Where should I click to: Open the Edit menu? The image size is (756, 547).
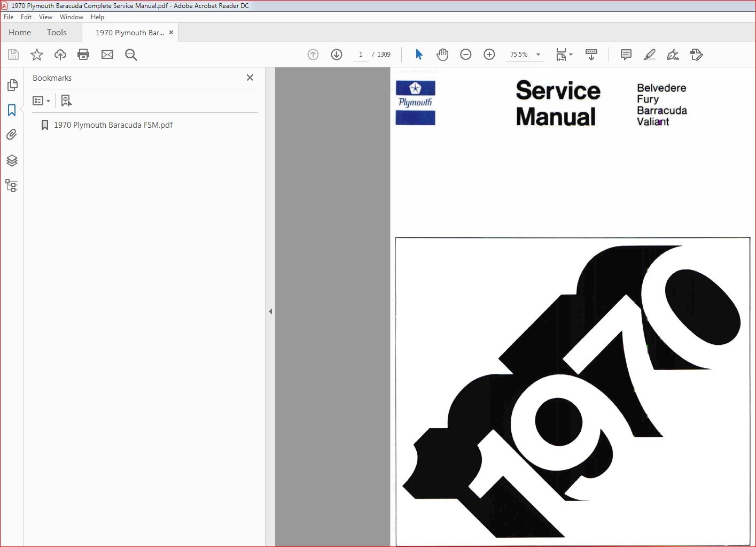pyautogui.click(x=26, y=17)
